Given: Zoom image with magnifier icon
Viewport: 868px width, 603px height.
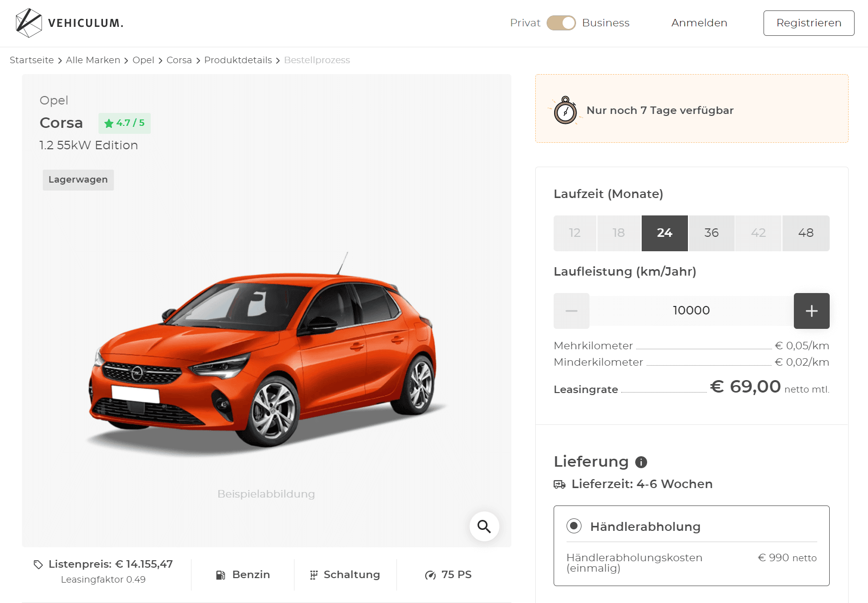Looking at the screenshot, I should click(484, 526).
